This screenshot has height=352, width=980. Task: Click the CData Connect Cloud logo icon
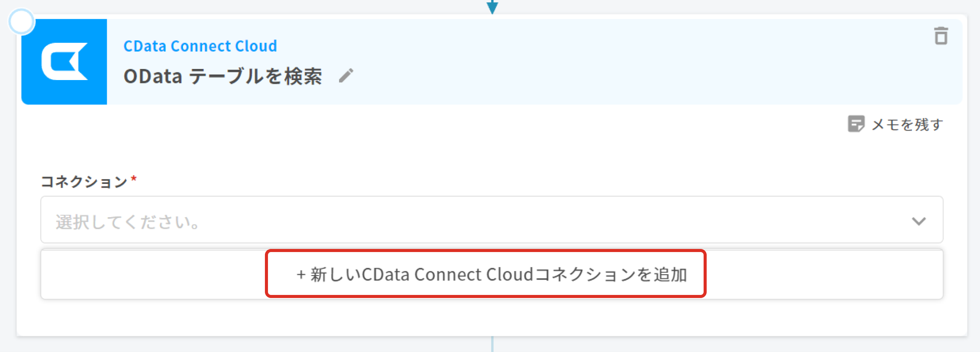(64, 62)
